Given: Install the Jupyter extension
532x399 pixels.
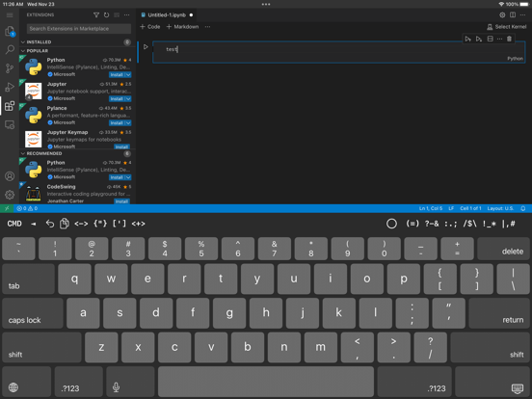Looking at the screenshot, I should [x=117, y=98].
